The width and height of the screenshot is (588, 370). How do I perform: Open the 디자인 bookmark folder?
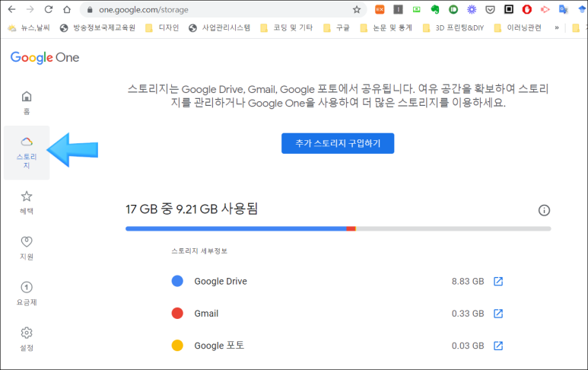pos(162,27)
